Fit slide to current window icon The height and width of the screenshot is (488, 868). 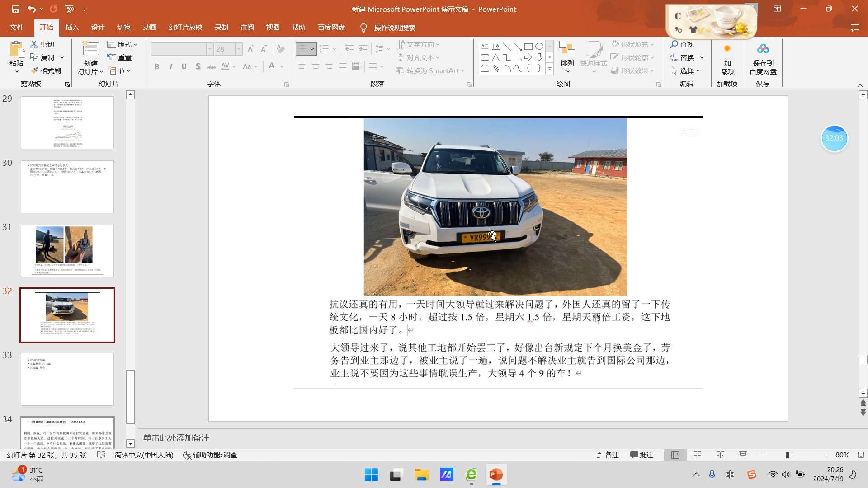[861, 455]
